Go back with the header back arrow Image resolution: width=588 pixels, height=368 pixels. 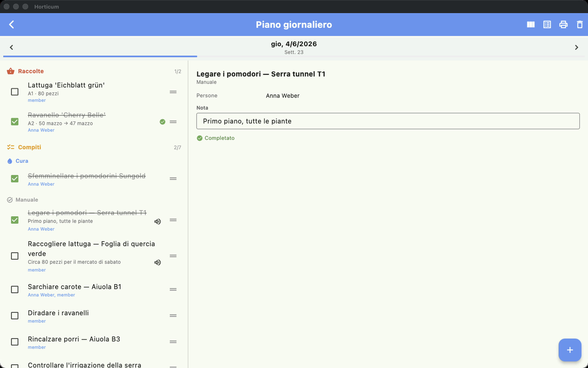pyautogui.click(x=11, y=25)
